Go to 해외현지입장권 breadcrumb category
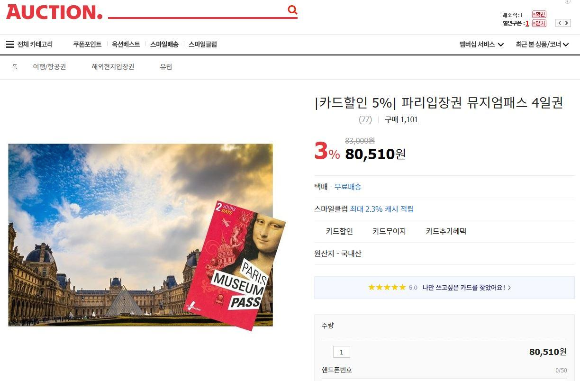The image size is (580, 381). pyautogui.click(x=113, y=67)
